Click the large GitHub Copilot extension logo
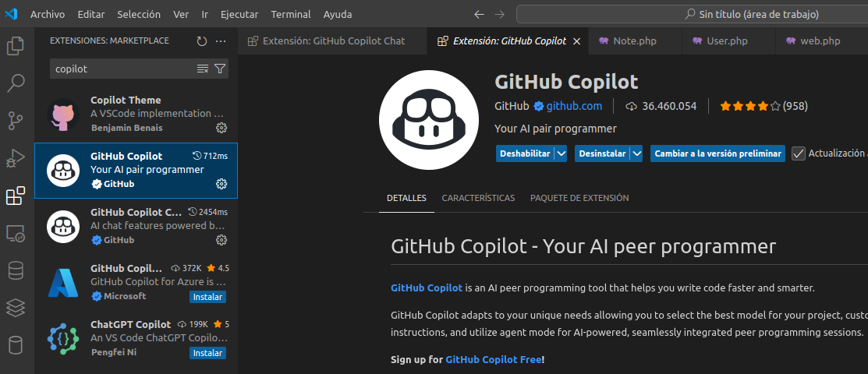 click(429, 120)
